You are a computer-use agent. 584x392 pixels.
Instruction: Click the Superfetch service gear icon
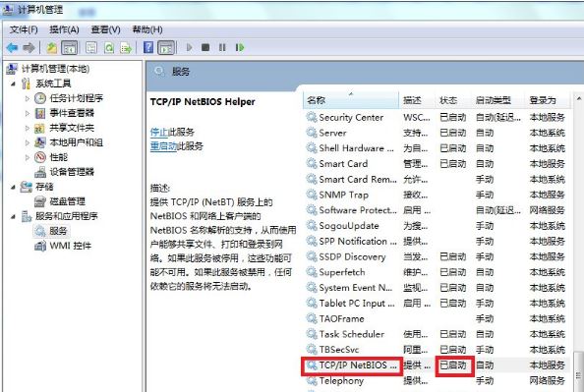312,272
